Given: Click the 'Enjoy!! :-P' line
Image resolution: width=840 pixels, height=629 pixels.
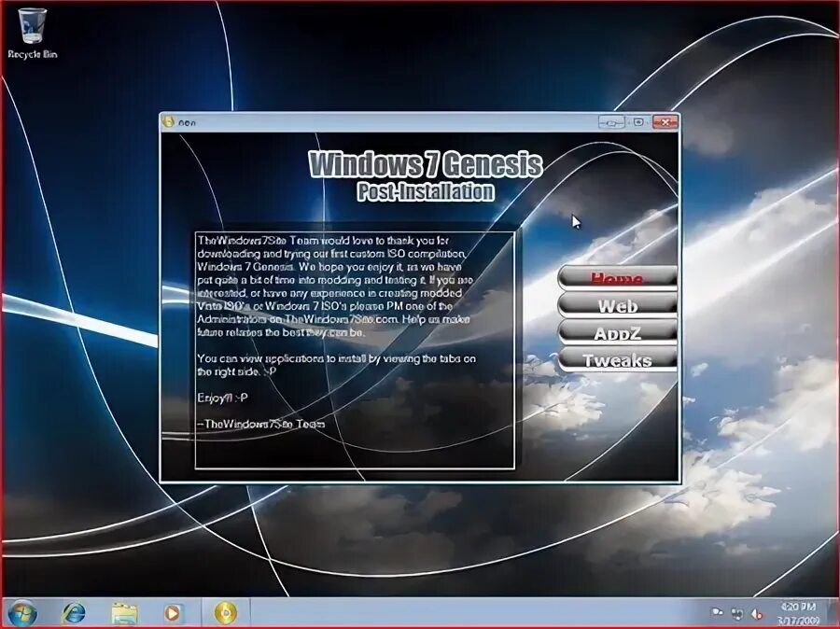Looking at the screenshot, I should point(222,398).
